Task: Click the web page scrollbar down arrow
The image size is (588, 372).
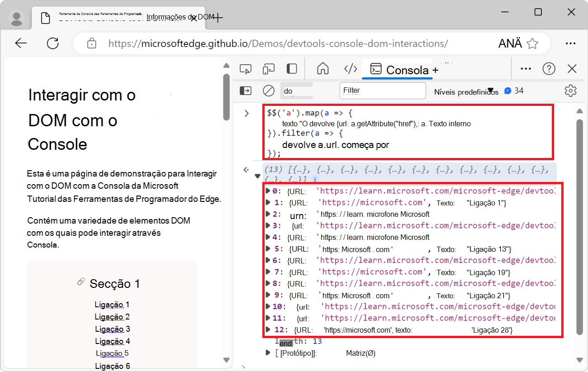Action: (226, 360)
